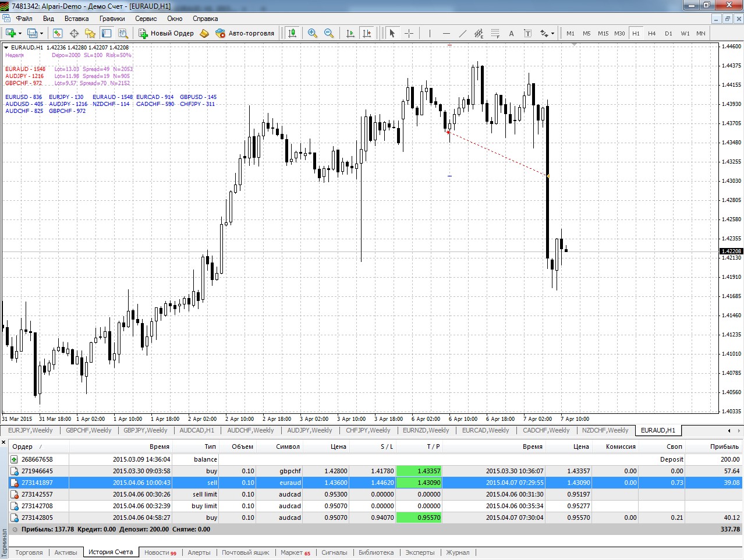Open the MetaEditor book icon

[x=204, y=33]
